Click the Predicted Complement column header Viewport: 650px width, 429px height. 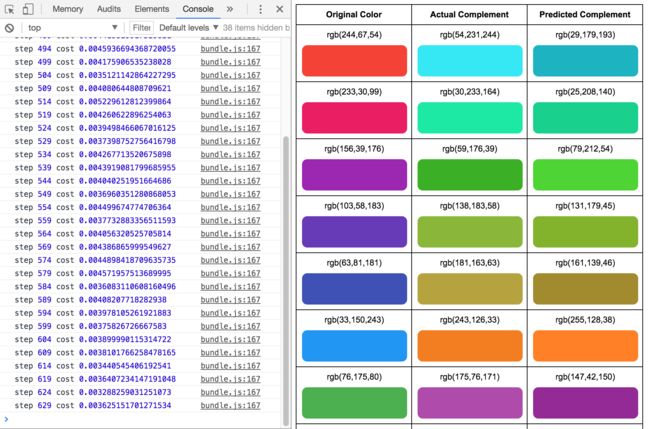[585, 15]
